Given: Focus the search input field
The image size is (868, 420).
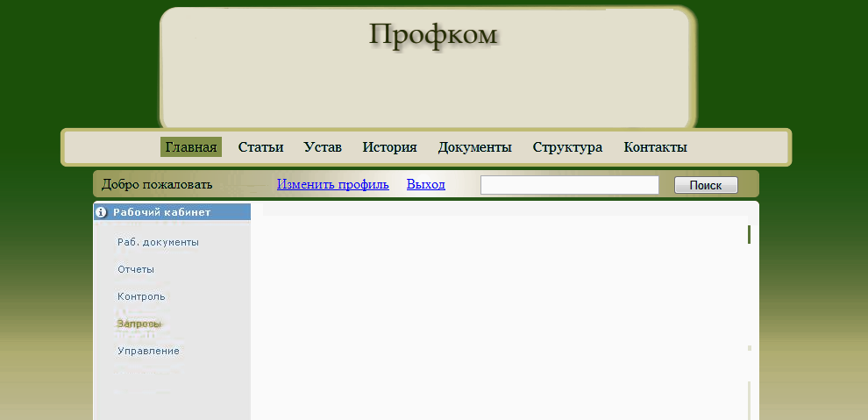Looking at the screenshot, I should (x=570, y=185).
